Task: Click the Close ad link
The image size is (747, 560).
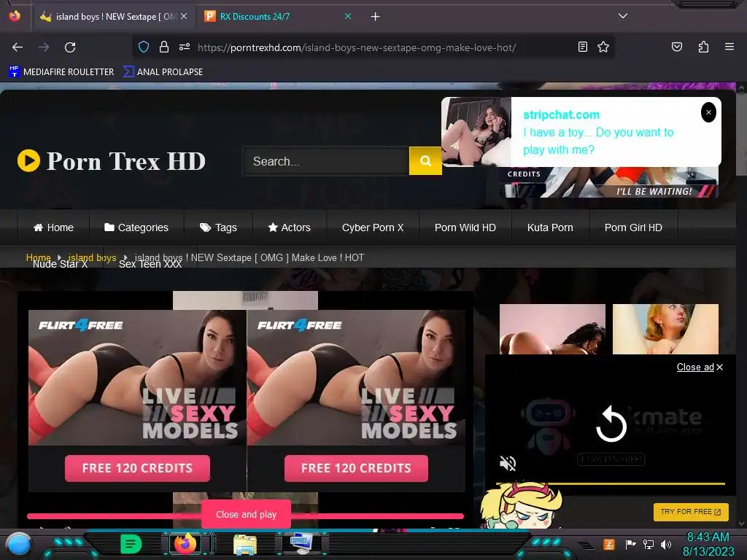Action: pos(700,367)
